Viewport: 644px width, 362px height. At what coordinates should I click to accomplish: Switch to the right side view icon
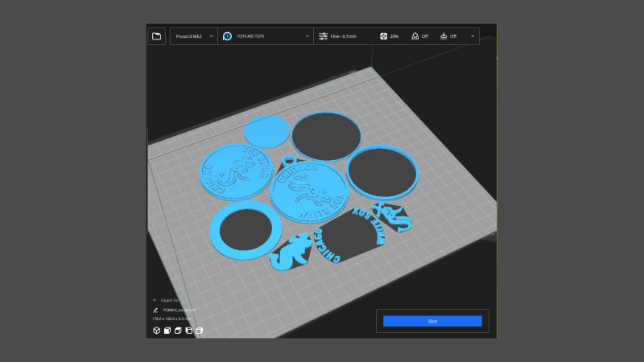click(x=199, y=330)
